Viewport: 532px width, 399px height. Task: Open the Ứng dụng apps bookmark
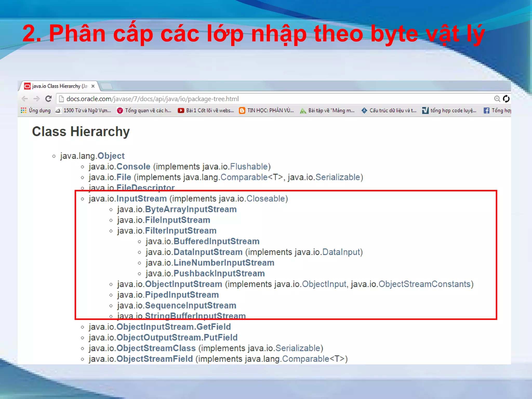pos(36,110)
